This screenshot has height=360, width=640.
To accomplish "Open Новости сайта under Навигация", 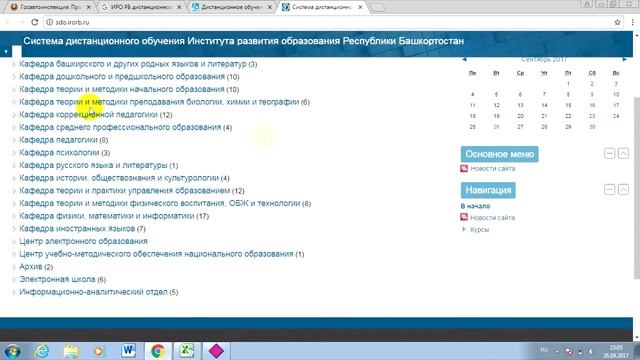I will [492, 218].
